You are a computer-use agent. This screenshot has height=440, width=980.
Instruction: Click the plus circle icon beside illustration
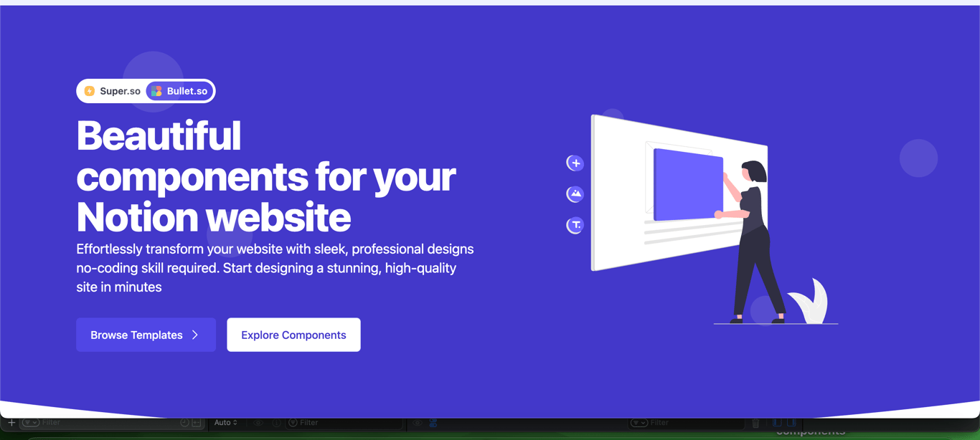click(575, 163)
